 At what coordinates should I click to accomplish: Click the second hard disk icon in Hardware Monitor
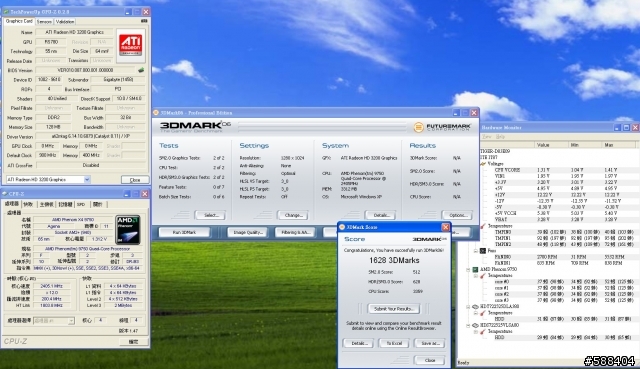click(476, 325)
